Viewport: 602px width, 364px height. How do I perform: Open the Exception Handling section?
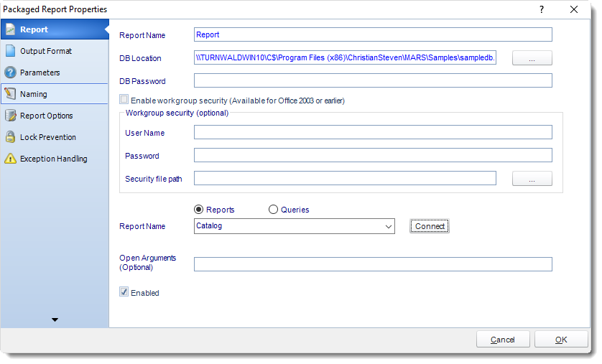(x=55, y=159)
